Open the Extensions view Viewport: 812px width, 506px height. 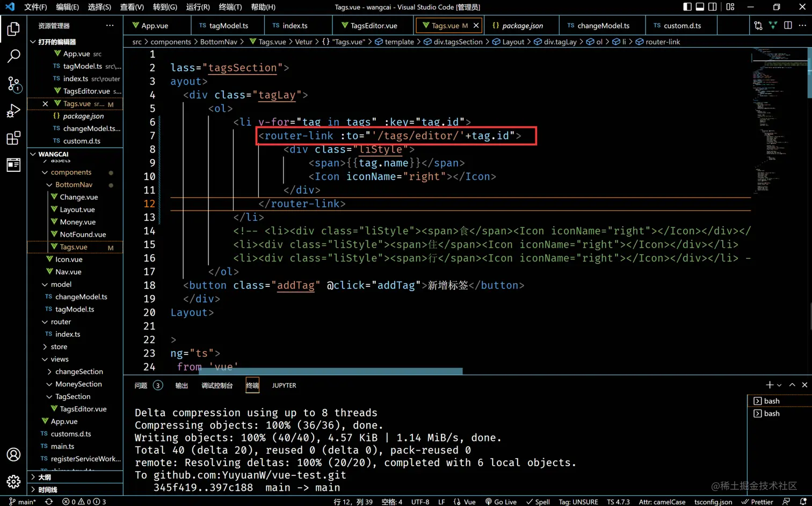pos(13,138)
